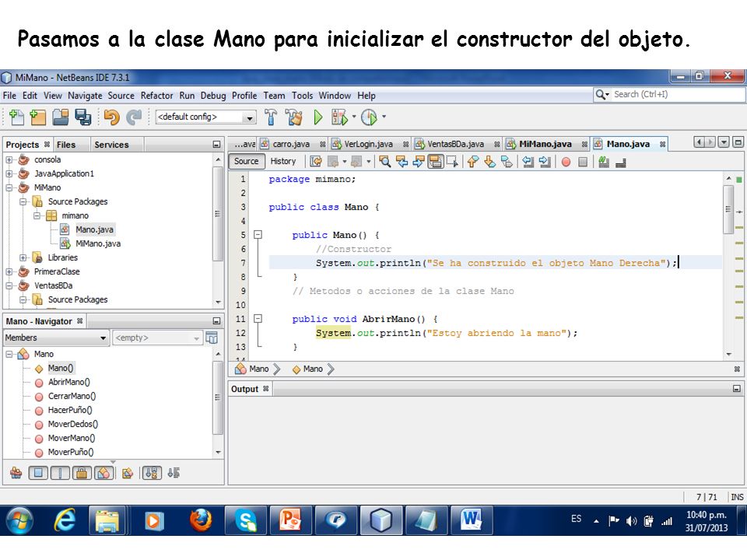Click the Previous Bookmark icon

pos(472,162)
